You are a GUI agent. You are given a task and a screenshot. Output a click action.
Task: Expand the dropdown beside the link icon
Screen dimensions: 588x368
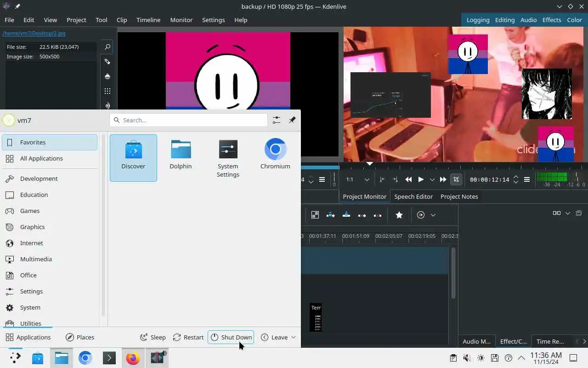click(x=568, y=213)
